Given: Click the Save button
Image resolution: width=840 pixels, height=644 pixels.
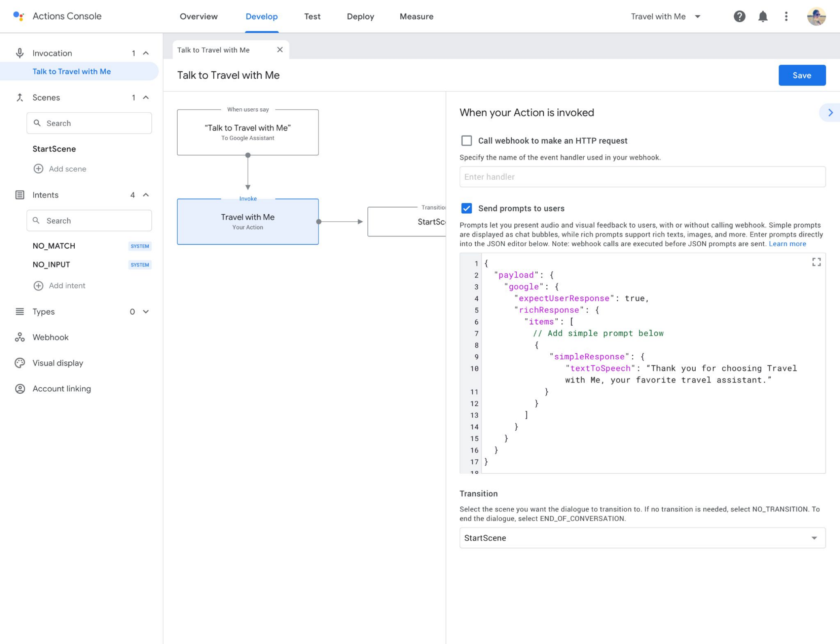Looking at the screenshot, I should 801,75.
